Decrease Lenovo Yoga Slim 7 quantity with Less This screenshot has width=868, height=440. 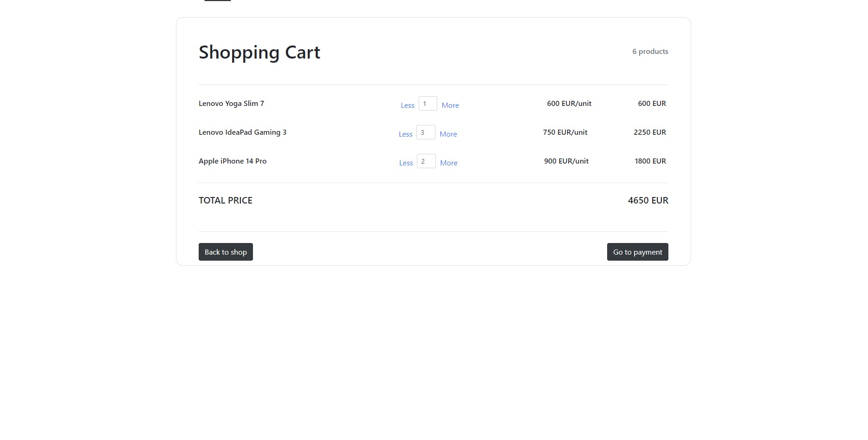click(x=408, y=105)
